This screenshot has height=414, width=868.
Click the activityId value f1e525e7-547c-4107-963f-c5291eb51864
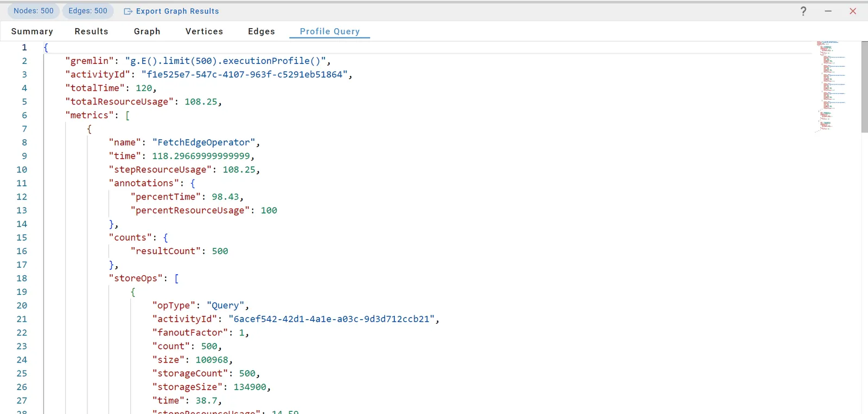point(245,74)
